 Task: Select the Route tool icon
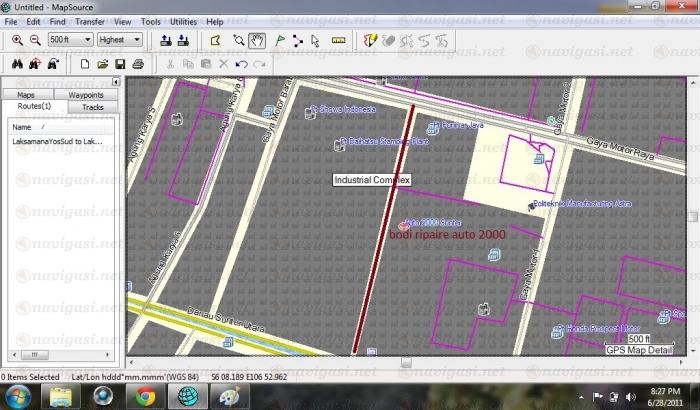(x=298, y=40)
